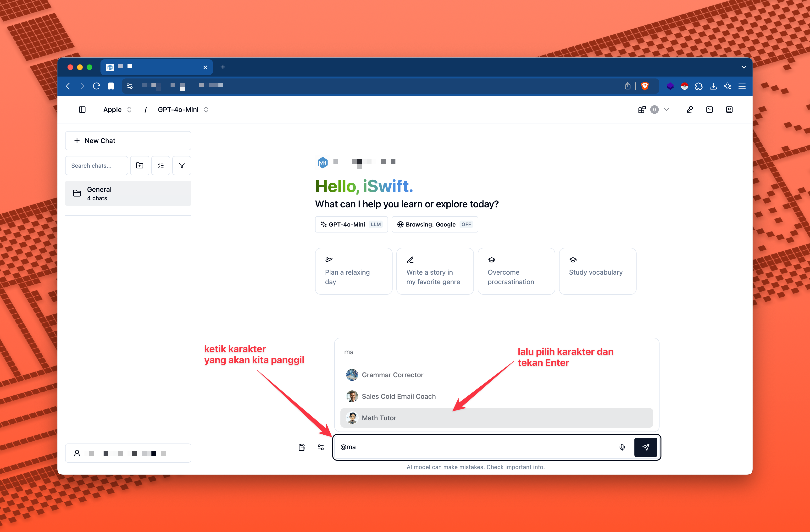The image size is (810, 532).
Task: Open browser downloads icon
Action: coord(713,86)
